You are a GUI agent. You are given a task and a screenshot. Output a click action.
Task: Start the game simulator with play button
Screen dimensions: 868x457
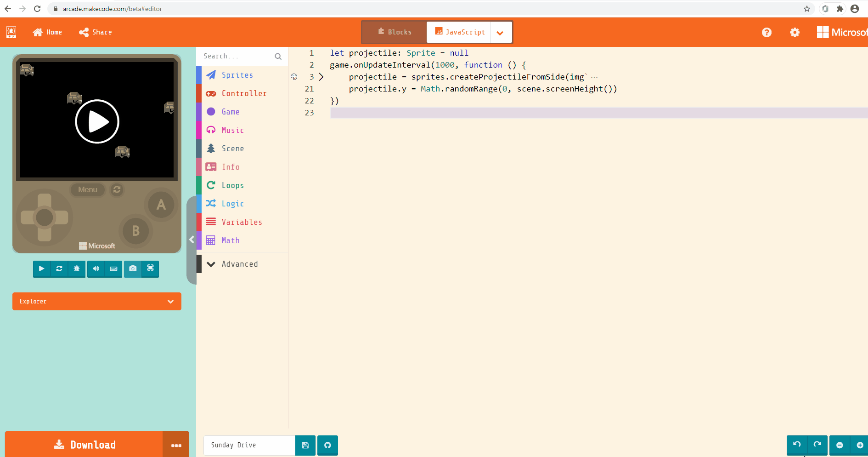pyautogui.click(x=41, y=269)
